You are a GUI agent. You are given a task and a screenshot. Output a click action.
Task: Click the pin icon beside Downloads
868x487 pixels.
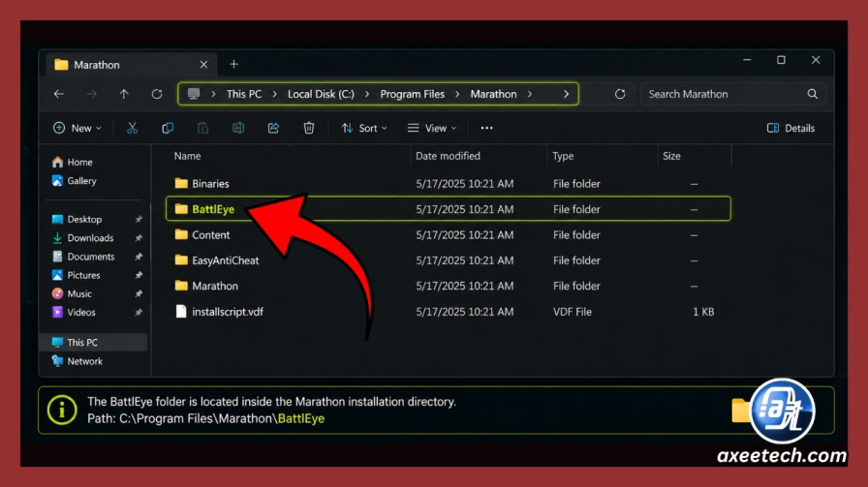coord(139,238)
